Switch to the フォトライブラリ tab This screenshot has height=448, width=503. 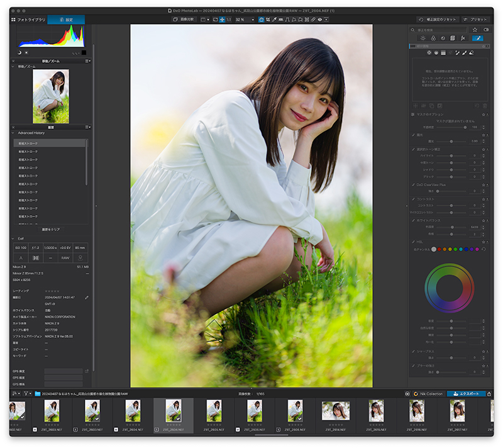pyautogui.click(x=28, y=20)
